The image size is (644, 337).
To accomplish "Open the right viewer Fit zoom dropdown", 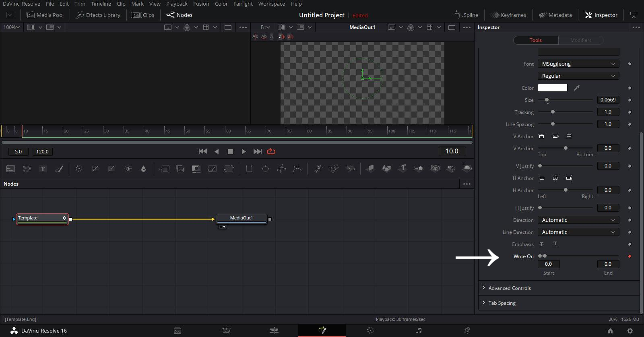I will click(265, 27).
